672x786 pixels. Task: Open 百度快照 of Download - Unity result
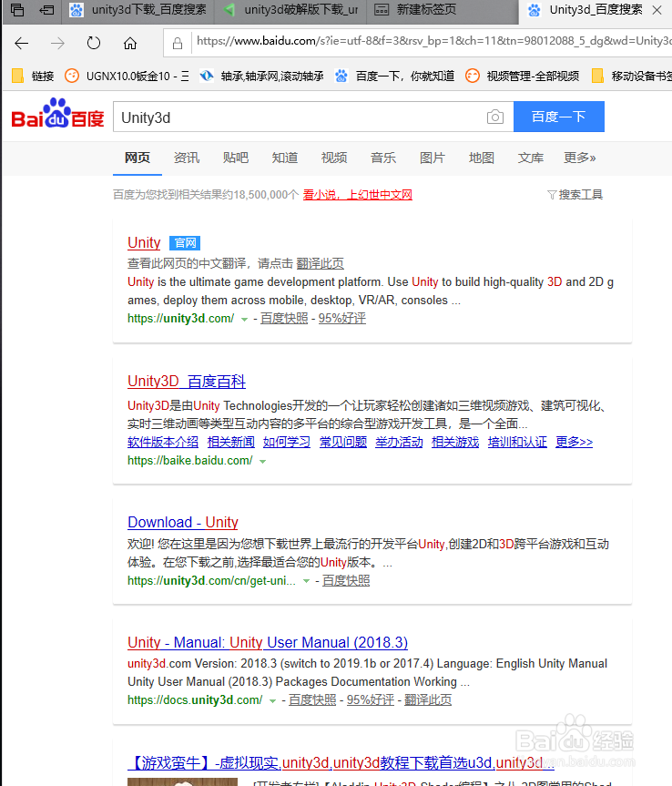tap(346, 581)
